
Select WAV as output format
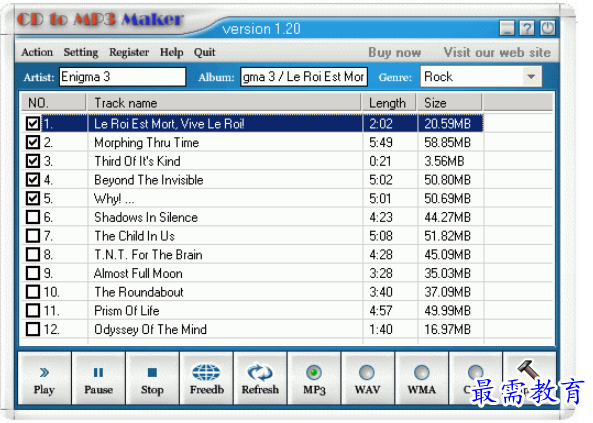(x=367, y=378)
